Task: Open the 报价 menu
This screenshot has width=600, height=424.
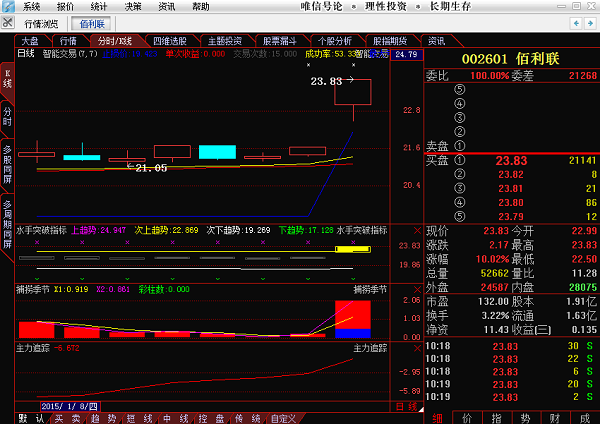Action: pos(65,6)
